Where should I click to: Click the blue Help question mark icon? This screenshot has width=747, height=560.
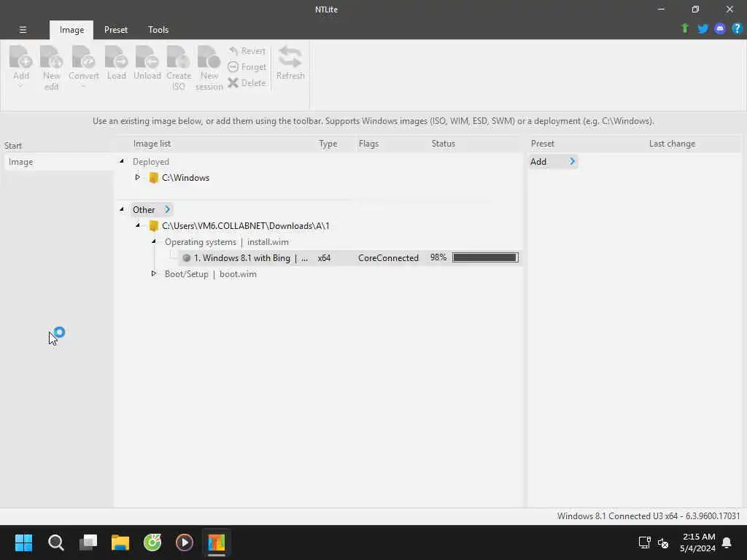(737, 28)
